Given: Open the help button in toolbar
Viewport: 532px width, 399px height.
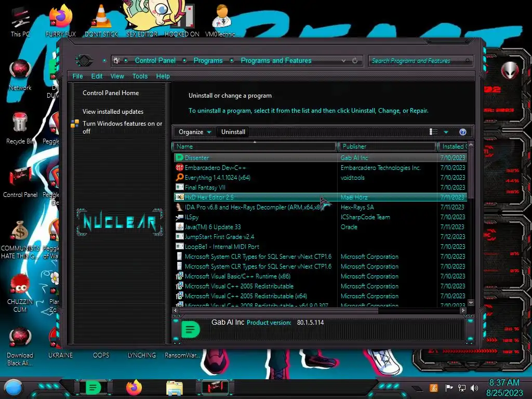Looking at the screenshot, I should [462, 132].
